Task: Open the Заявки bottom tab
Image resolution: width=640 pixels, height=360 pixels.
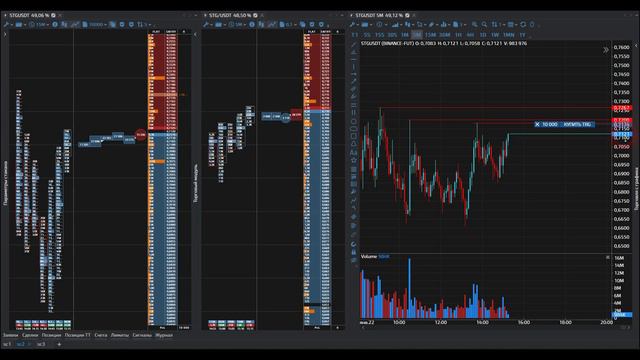Action: [x=11, y=335]
